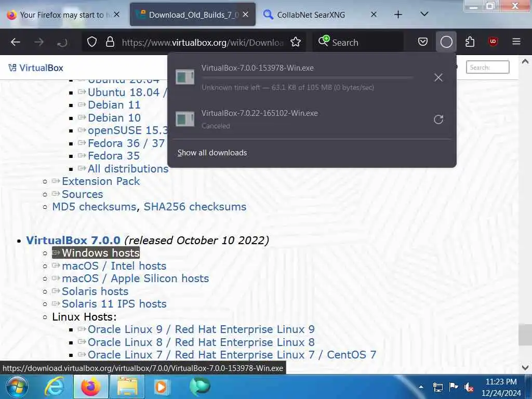Screen dimensions: 532x399
Task: Open Debian 10 download link
Action: (114, 118)
